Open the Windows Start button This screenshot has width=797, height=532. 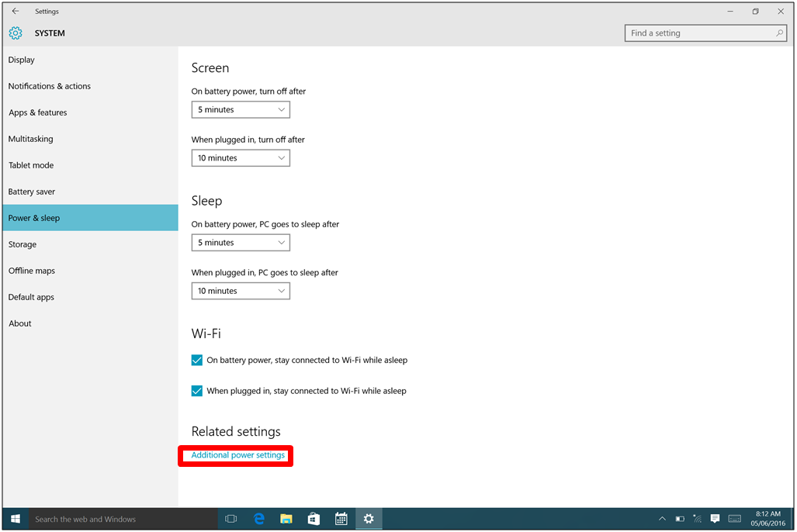click(16, 519)
